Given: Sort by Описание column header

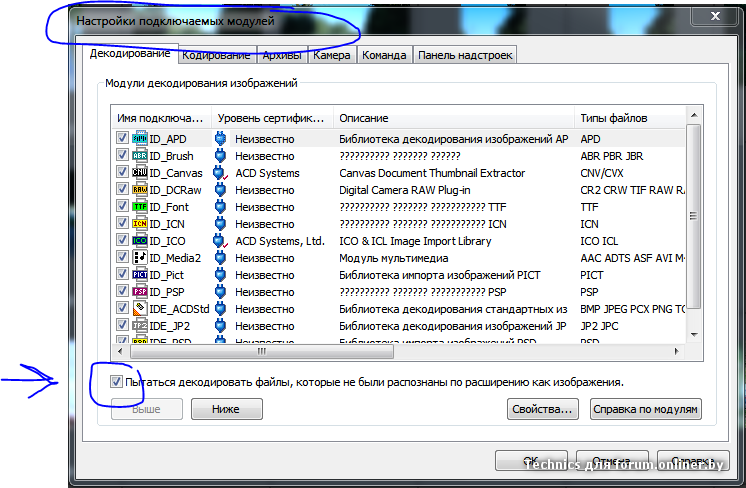Looking at the screenshot, I should coord(454,118).
